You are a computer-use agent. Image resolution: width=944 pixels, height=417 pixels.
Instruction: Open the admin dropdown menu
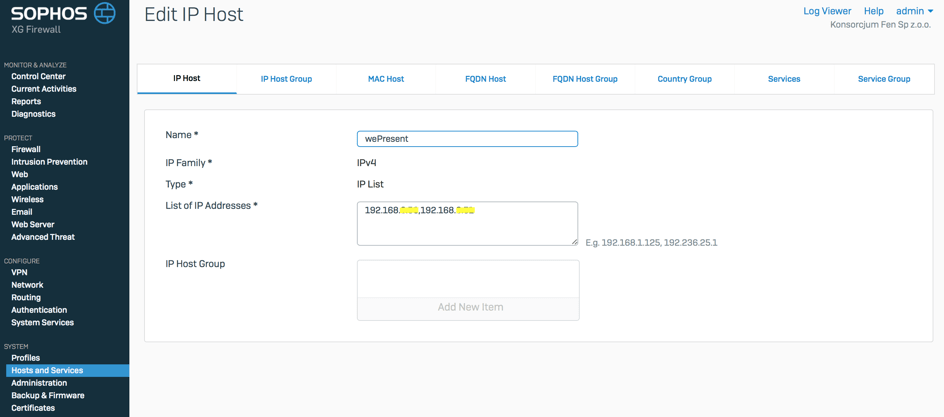(x=914, y=11)
